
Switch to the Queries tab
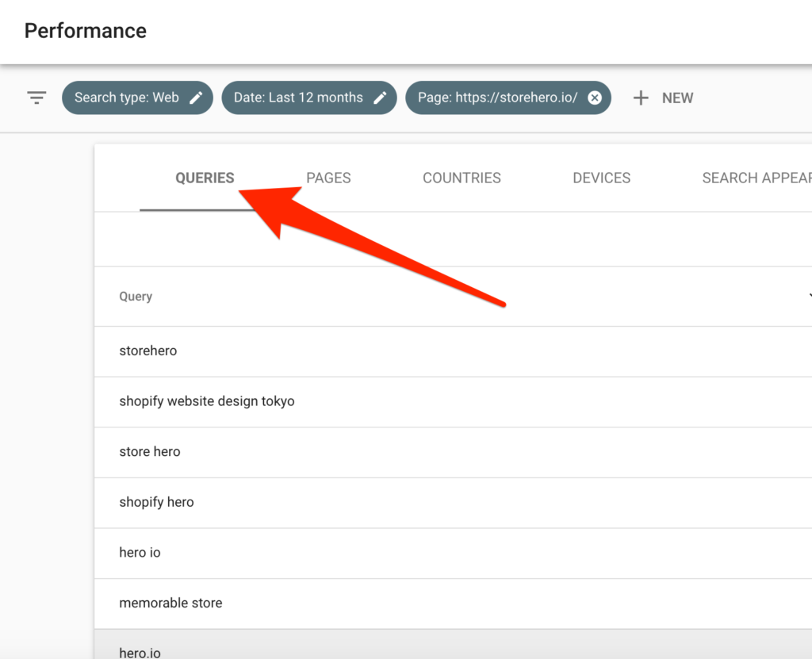coord(205,178)
